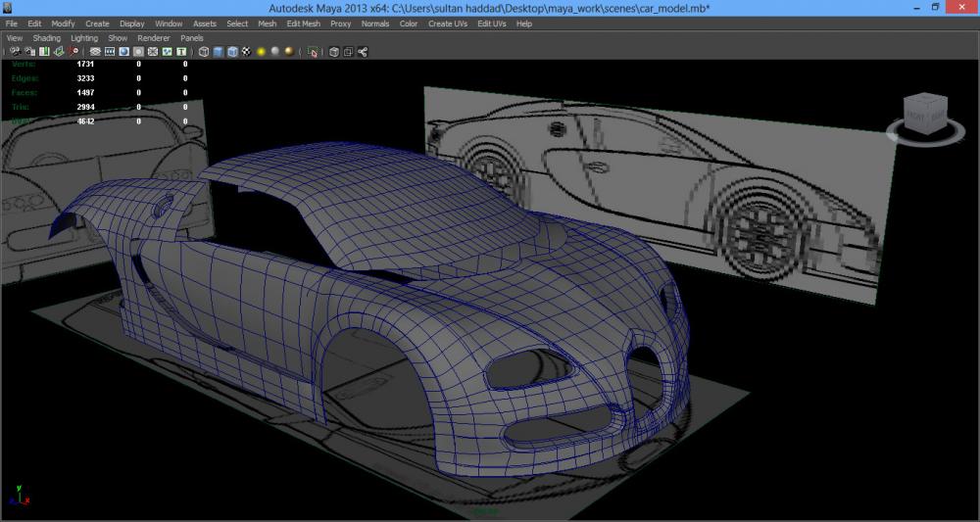Screen dimensions: 980x522
Task: Open the Shading panel menu
Action: pos(46,38)
